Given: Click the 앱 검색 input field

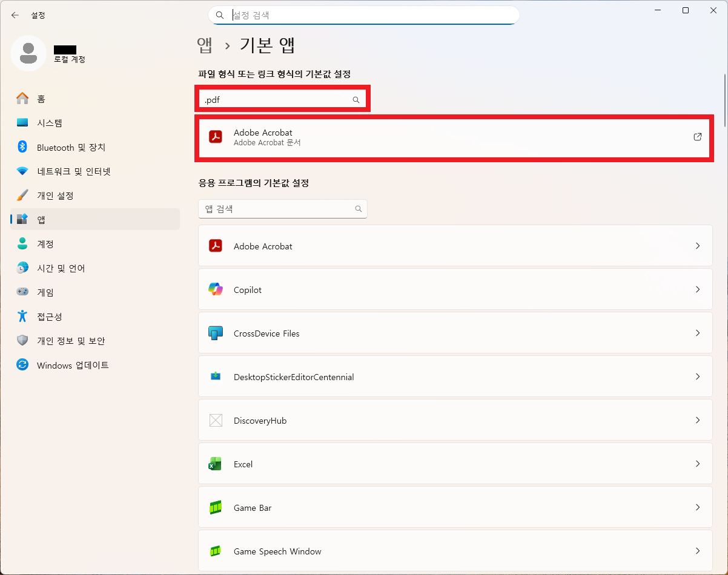Looking at the screenshot, I should click(x=282, y=209).
